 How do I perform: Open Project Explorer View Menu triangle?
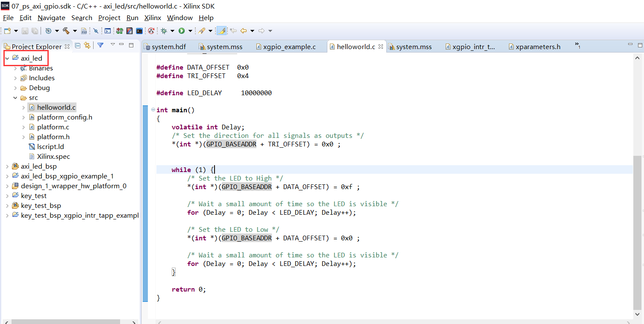[113, 44]
